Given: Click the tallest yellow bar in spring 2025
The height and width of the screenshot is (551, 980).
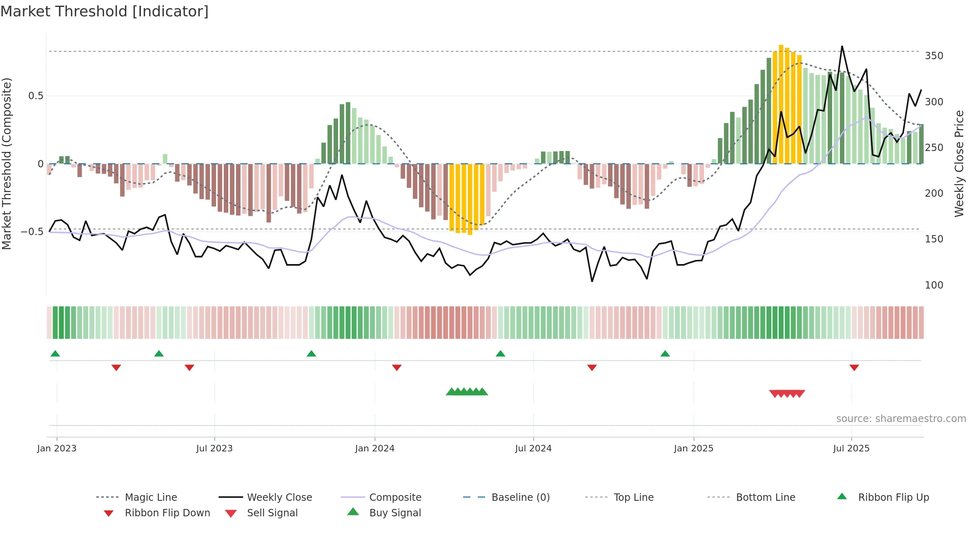Looking at the screenshot, I should coord(781,104).
